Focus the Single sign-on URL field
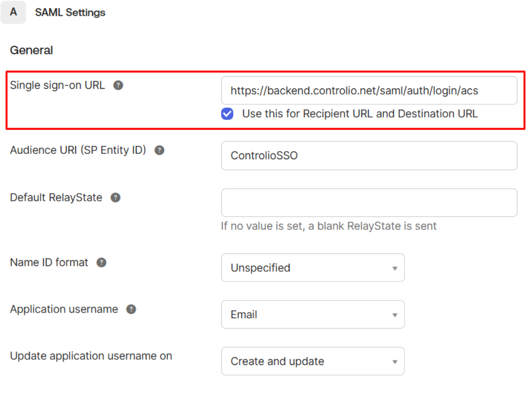The width and height of the screenshot is (532, 397). click(x=369, y=90)
